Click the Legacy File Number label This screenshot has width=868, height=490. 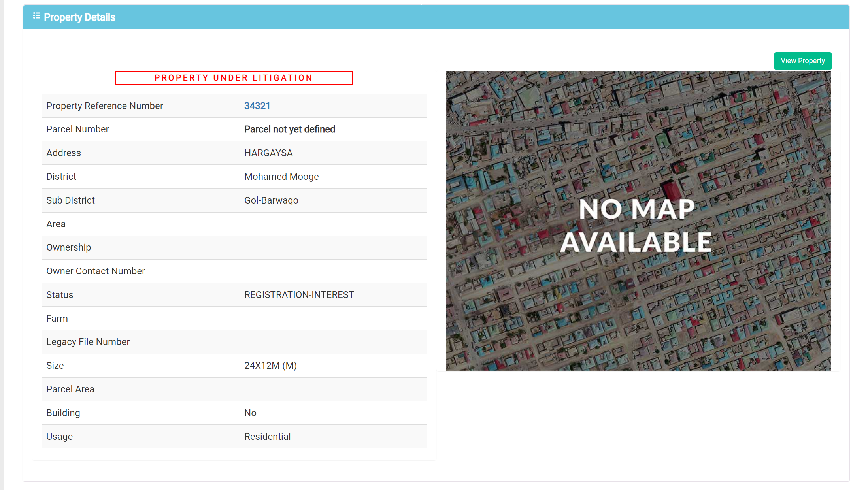(x=88, y=342)
